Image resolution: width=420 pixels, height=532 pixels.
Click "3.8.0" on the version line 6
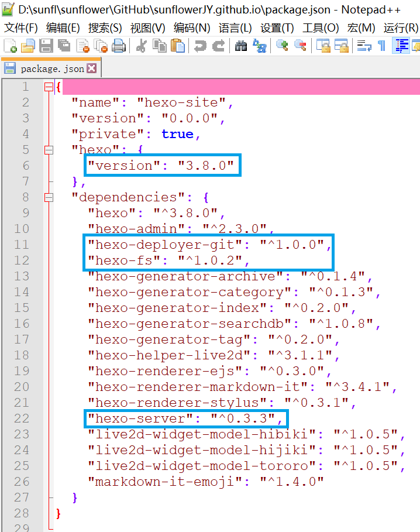click(x=206, y=166)
